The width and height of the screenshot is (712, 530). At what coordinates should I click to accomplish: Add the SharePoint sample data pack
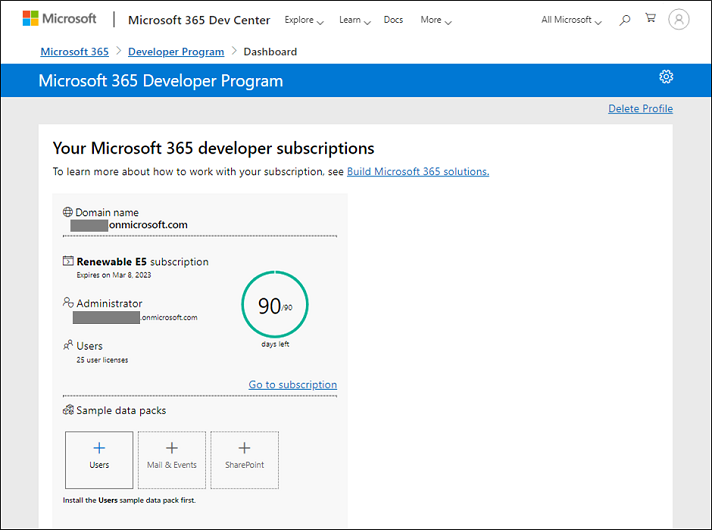244,460
